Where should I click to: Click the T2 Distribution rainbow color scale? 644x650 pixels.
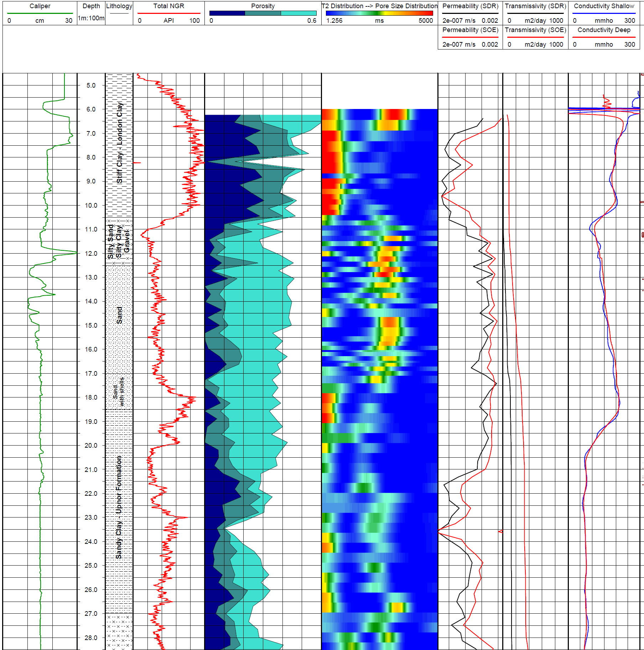tap(379, 13)
